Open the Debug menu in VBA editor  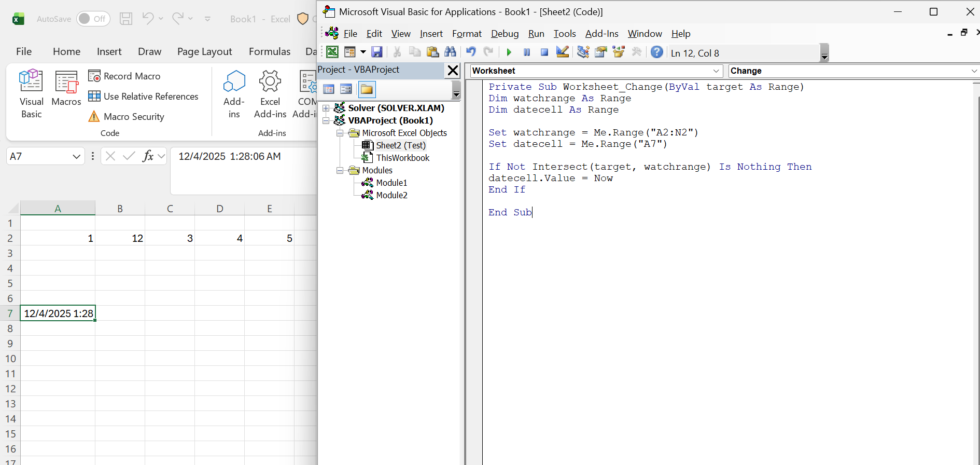click(505, 34)
